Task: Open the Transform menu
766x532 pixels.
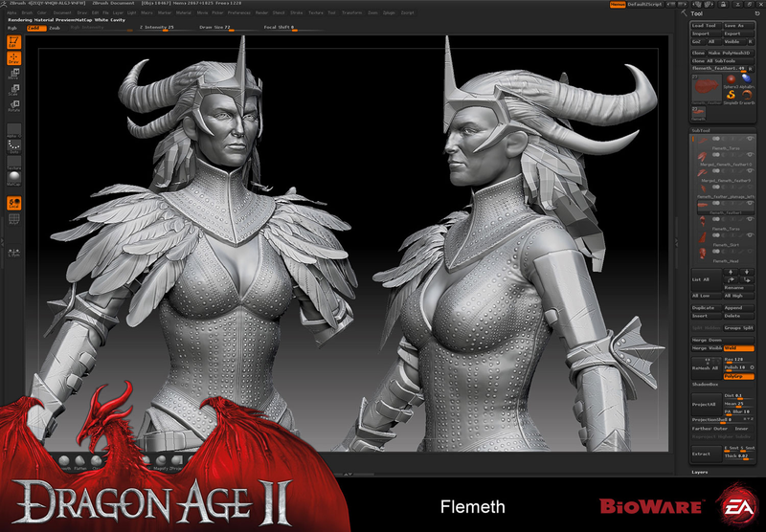Action: (x=351, y=12)
